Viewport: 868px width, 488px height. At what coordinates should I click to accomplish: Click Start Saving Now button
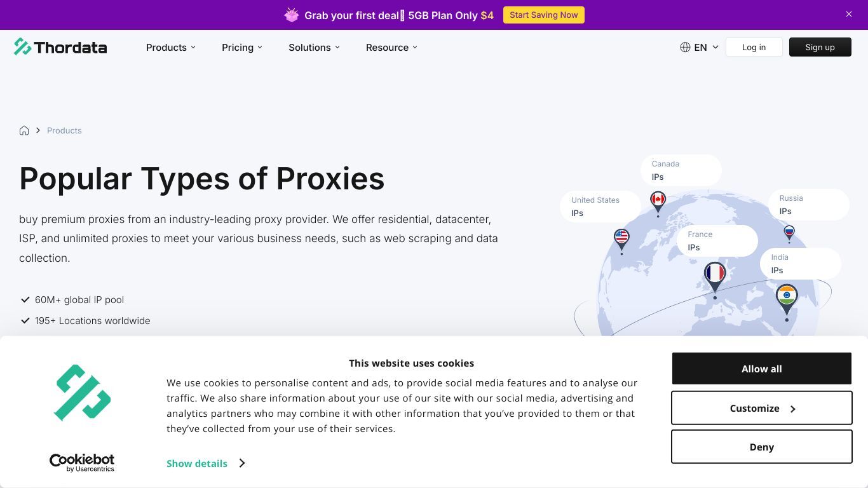[x=544, y=15]
